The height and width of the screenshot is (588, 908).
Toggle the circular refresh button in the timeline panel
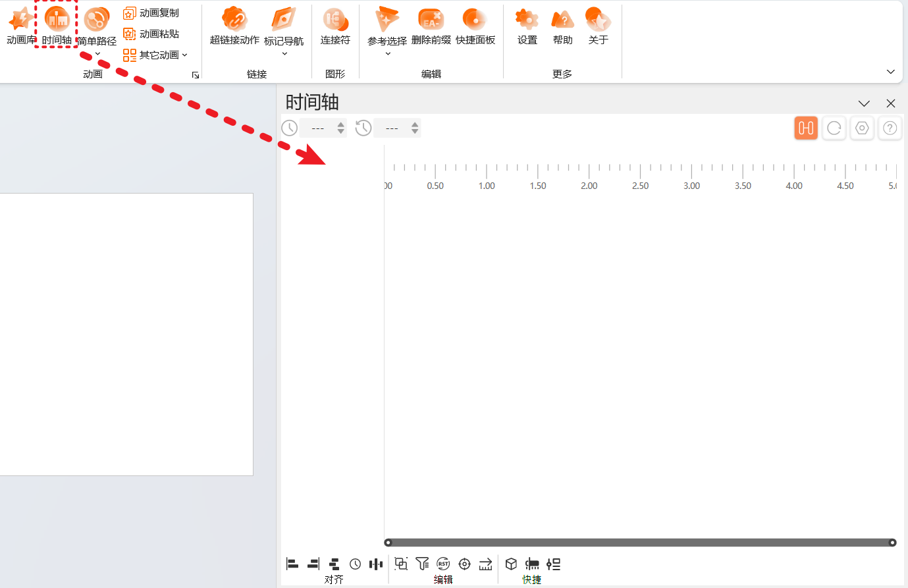(834, 128)
